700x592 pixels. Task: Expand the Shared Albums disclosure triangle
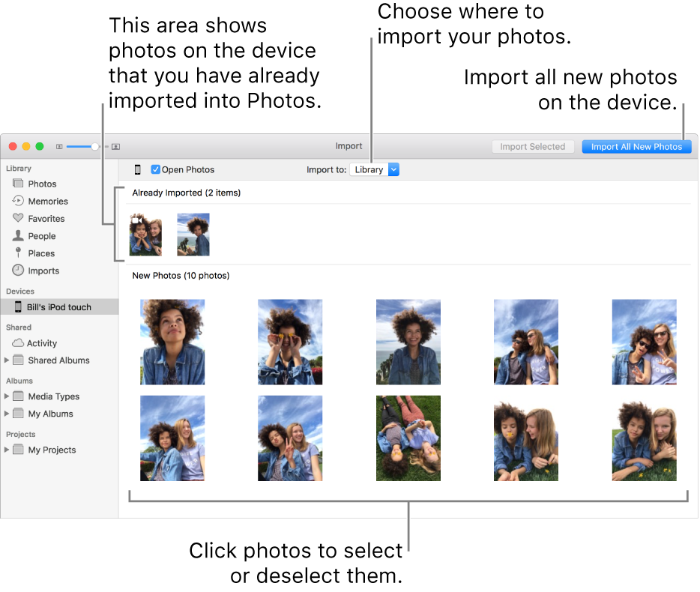point(7,360)
